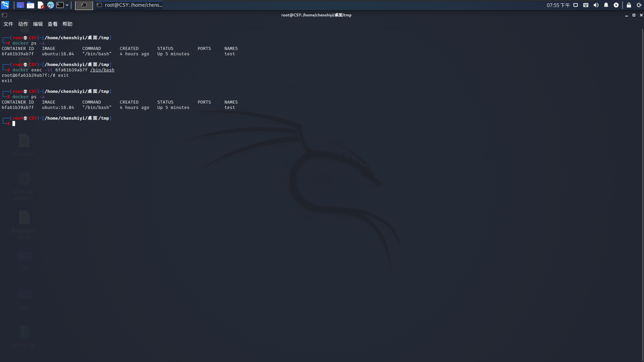The width and height of the screenshot is (644, 362).
Task: Open the 帮助 menu
Action: pyautogui.click(x=67, y=24)
